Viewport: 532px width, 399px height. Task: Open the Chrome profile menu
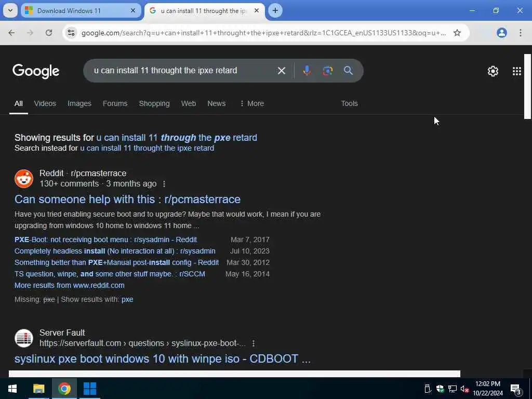[x=502, y=33]
